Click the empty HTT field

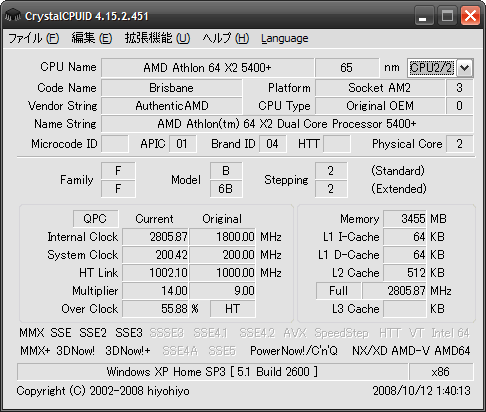point(337,144)
